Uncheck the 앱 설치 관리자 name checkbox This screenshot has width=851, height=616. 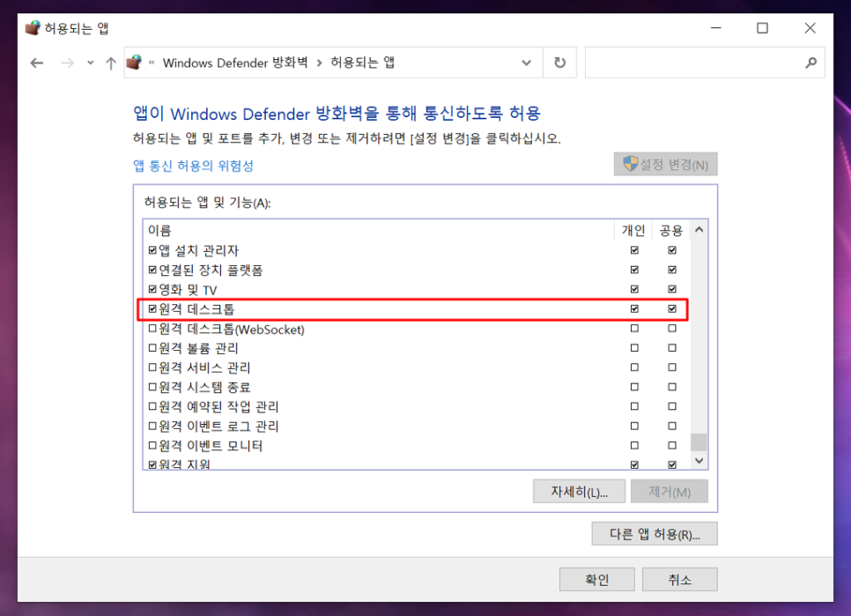(152, 250)
